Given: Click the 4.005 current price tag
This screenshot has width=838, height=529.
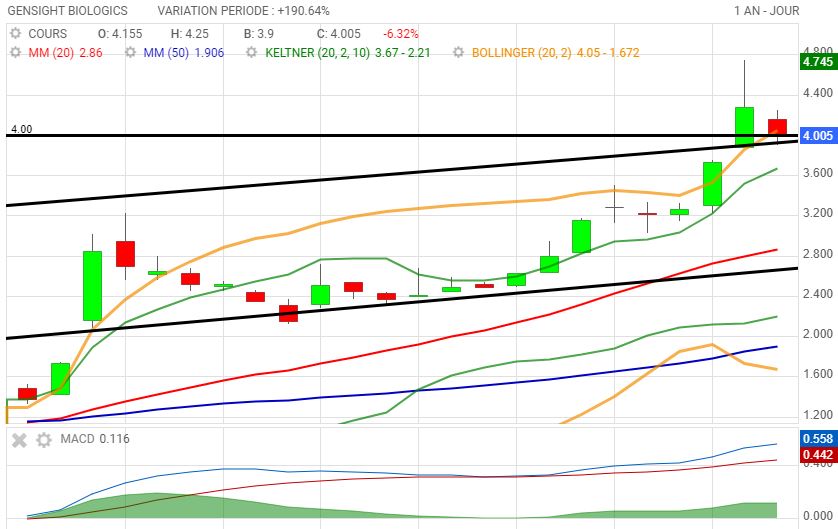Looking at the screenshot, I should pos(818,136).
